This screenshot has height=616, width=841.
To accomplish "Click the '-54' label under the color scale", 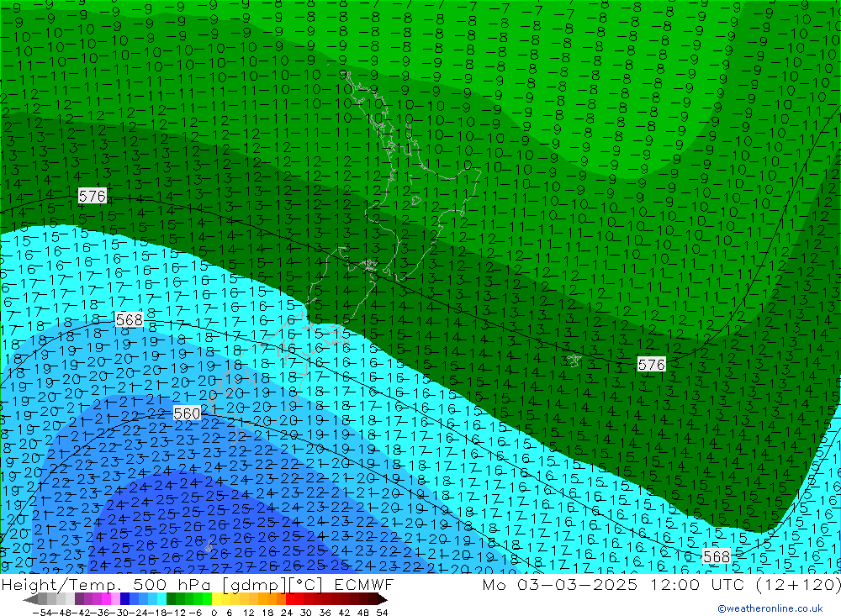I will coord(40,613).
